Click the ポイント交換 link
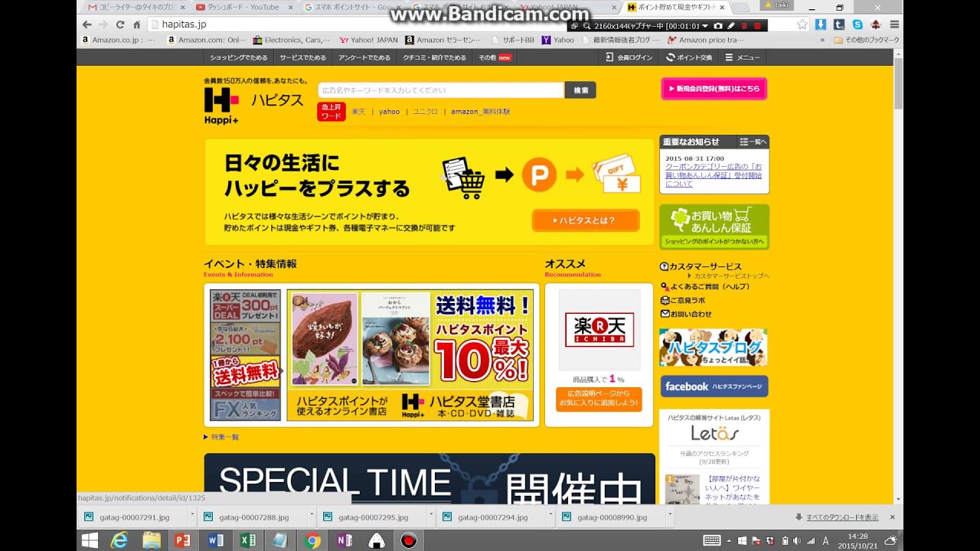Image resolution: width=980 pixels, height=551 pixels. tap(688, 57)
